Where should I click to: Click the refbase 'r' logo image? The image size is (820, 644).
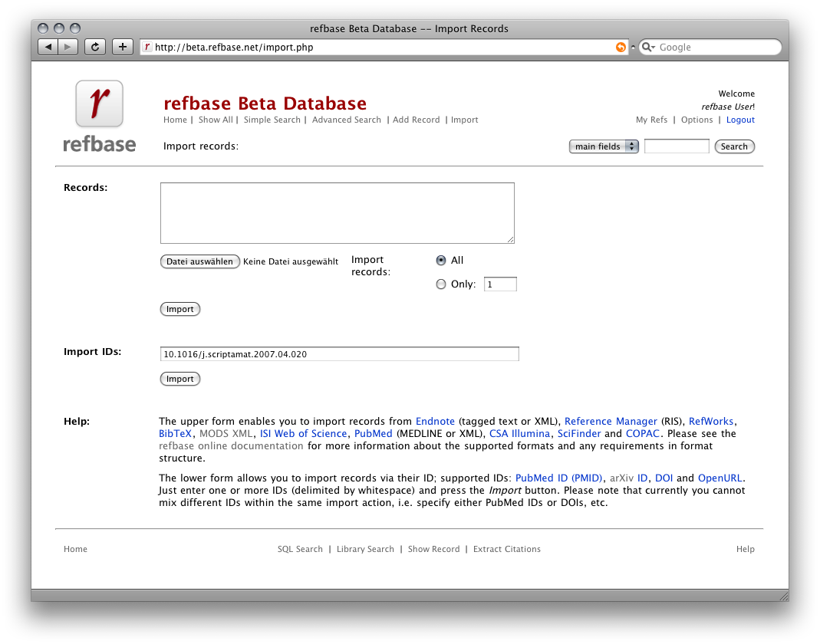coord(100,103)
